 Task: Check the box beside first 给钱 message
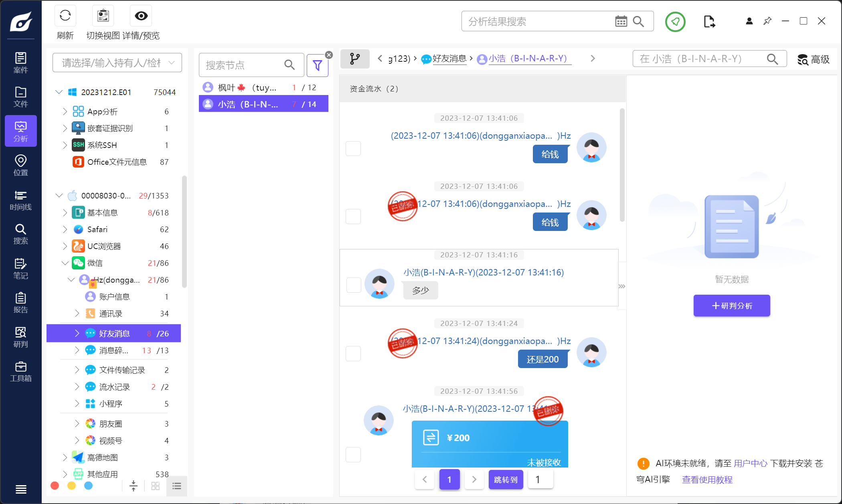point(353,148)
